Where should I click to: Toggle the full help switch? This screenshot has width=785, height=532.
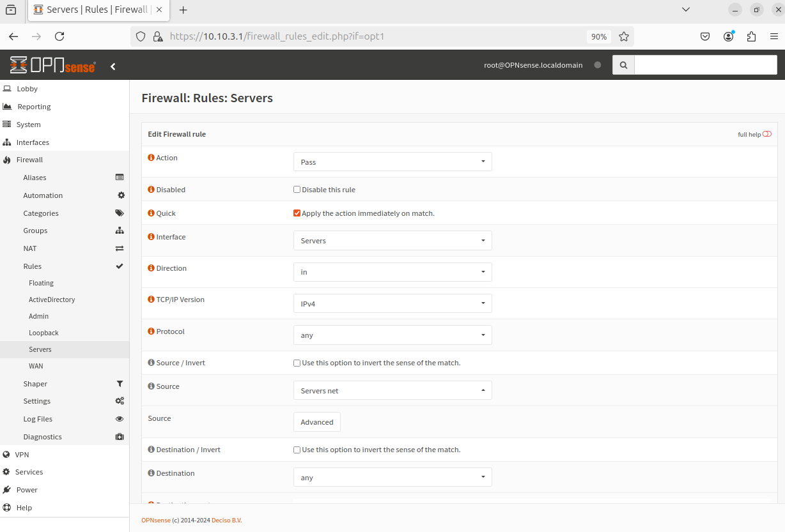[x=766, y=134]
